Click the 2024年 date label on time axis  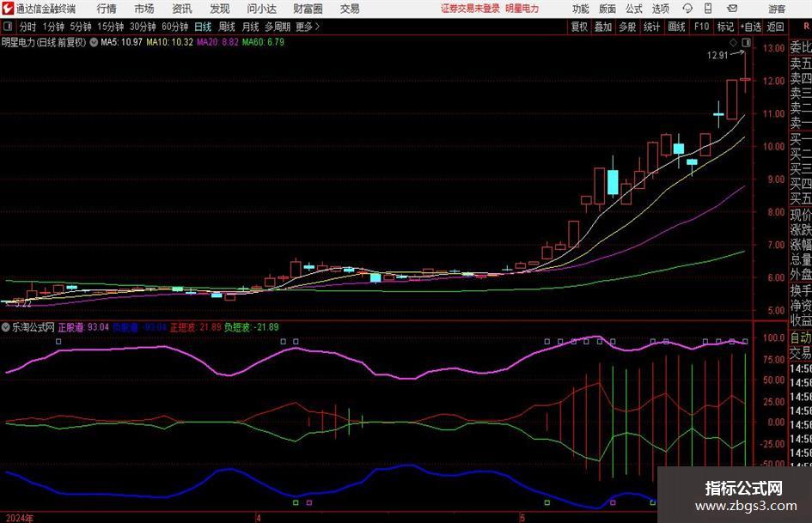[x=20, y=518]
